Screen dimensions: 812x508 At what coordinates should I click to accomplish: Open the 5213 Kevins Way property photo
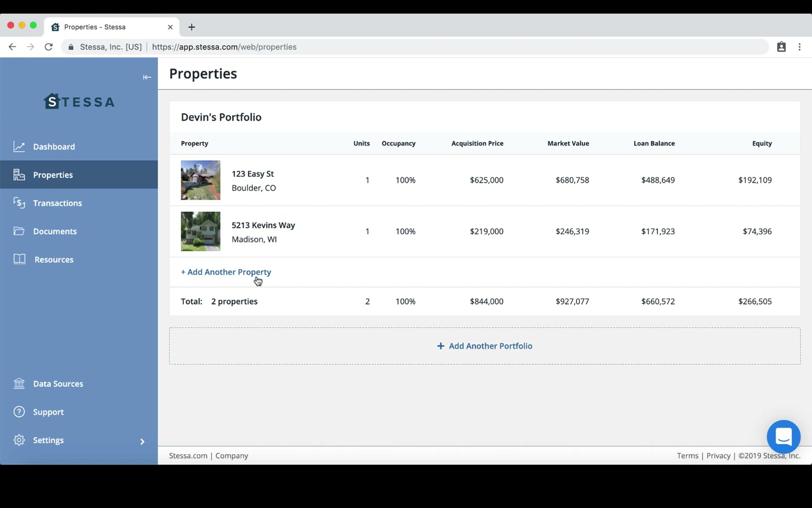[201, 231]
